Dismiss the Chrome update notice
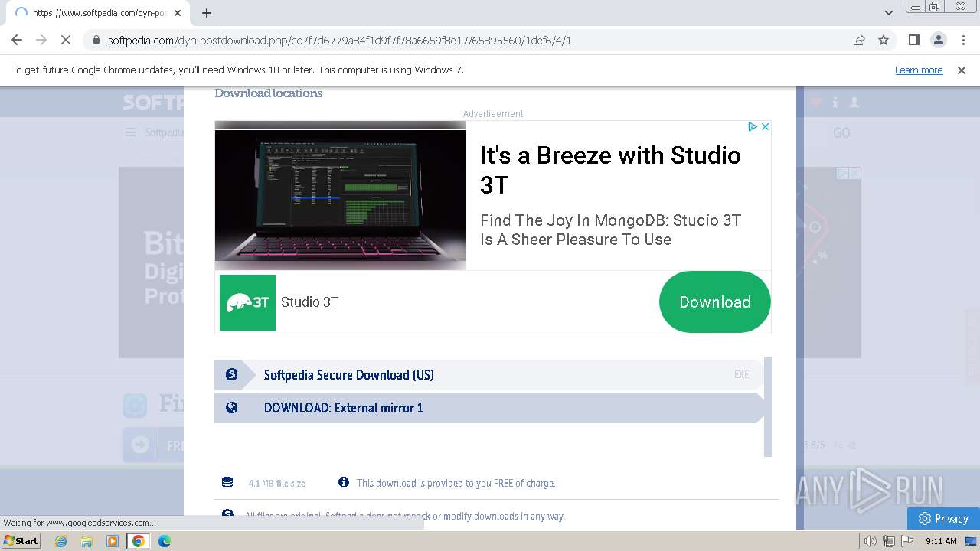This screenshot has width=980, height=551. 962,70
